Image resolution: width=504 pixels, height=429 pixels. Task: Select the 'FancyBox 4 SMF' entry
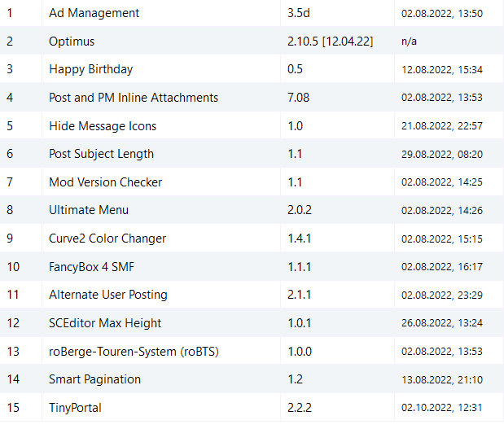click(x=91, y=267)
